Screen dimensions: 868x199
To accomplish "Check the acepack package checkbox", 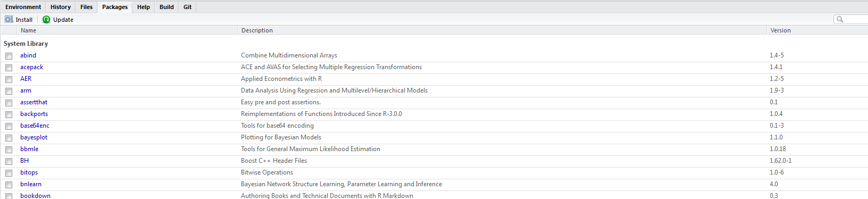I will point(9,68).
